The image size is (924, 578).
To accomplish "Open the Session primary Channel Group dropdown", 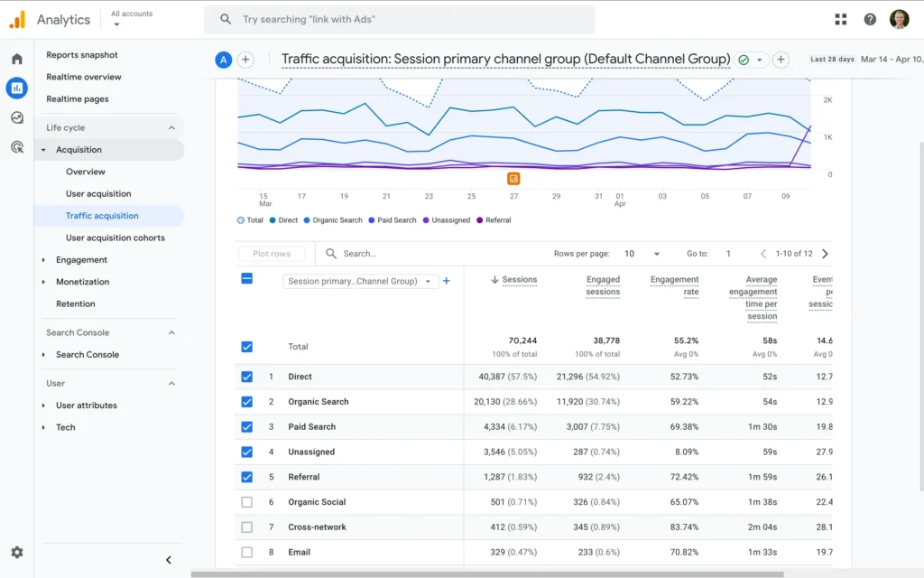I will 360,281.
